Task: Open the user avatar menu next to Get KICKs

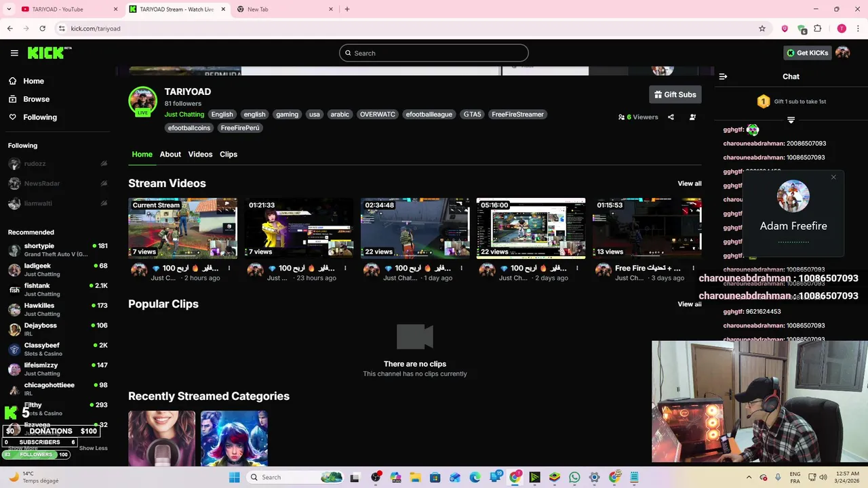Action: coord(842,53)
